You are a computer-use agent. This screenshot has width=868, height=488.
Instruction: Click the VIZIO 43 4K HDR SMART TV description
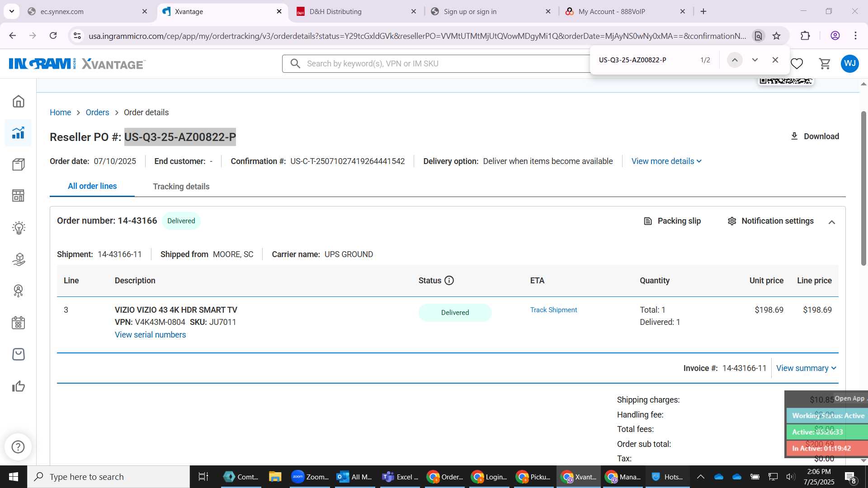coord(176,310)
